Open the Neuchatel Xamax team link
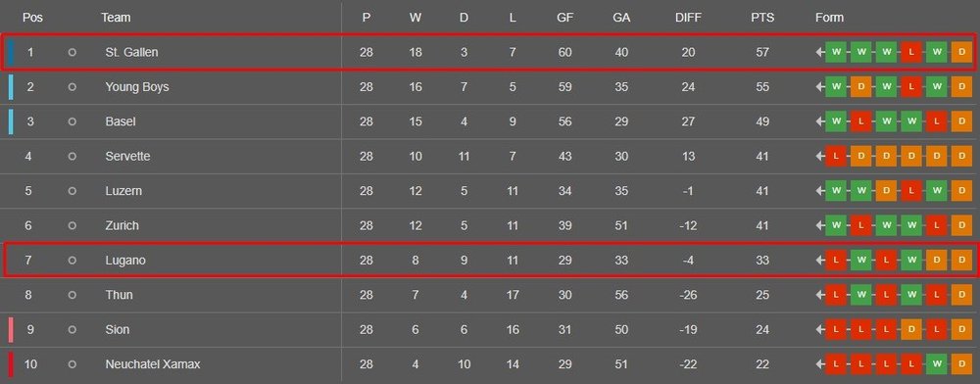The image size is (980, 384). [x=153, y=364]
